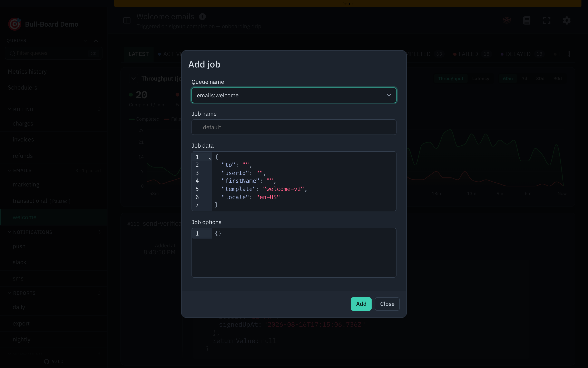This screenshot has height=368, width=588.
Task: Open the settings gear icon
Action: 567,20
